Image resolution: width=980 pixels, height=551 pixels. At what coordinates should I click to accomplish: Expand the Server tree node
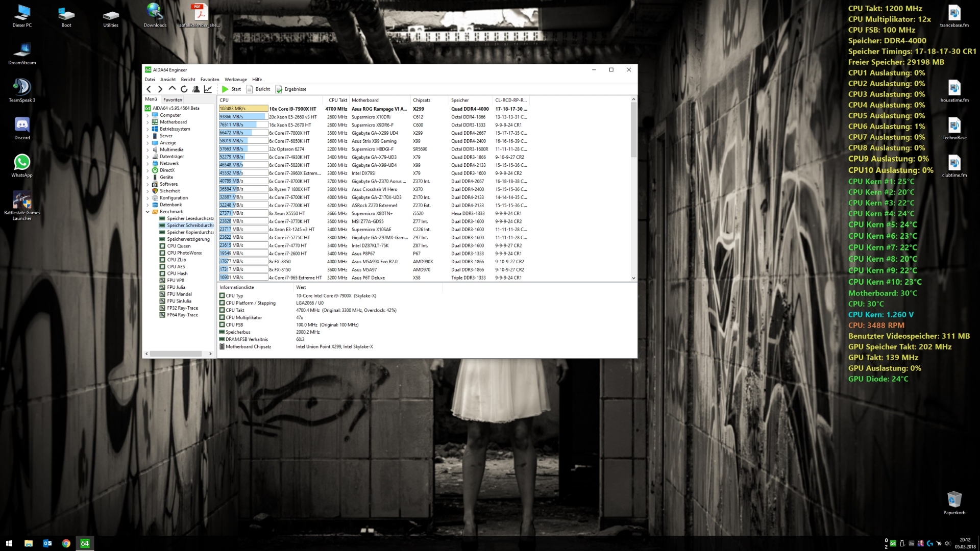point(148,136)
